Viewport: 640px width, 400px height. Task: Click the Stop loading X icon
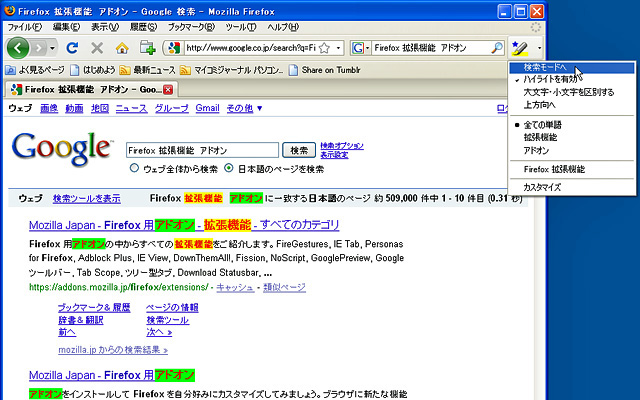(97, 48)
